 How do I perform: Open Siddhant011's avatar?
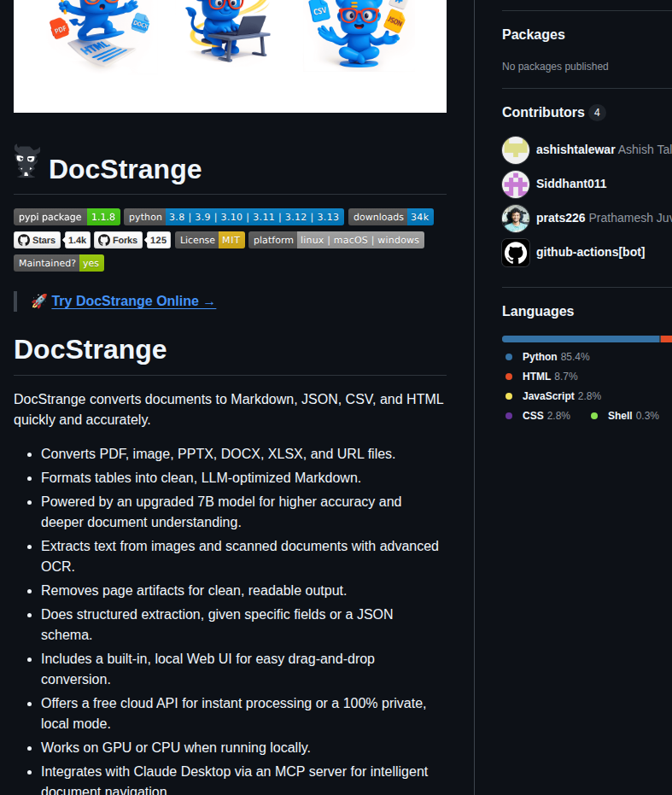click(x=515, y=184)
